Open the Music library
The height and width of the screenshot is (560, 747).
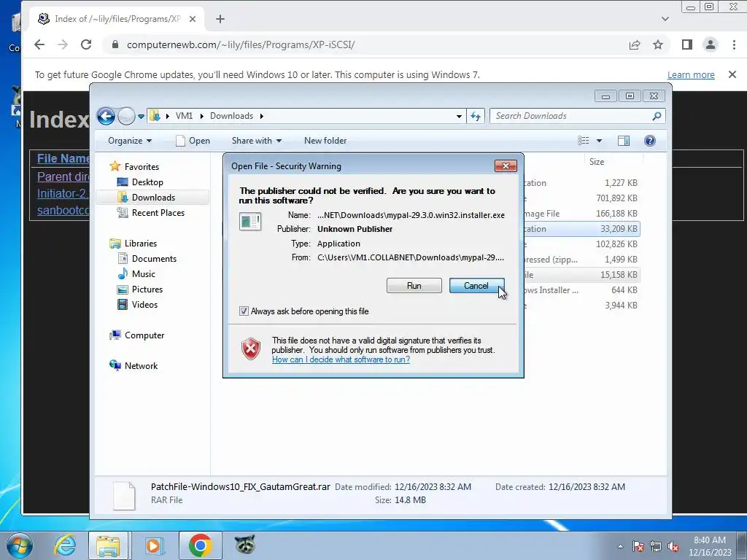point(144,274)
